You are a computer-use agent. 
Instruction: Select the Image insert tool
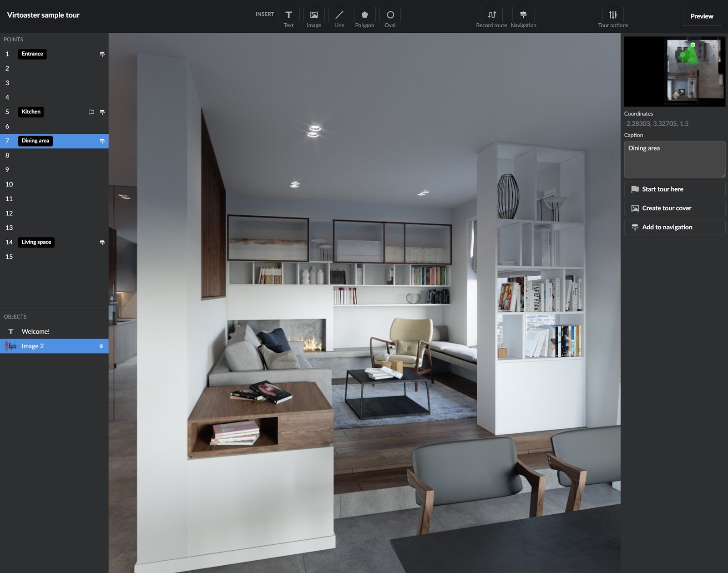pyautogui.click(x=314, y=15)
